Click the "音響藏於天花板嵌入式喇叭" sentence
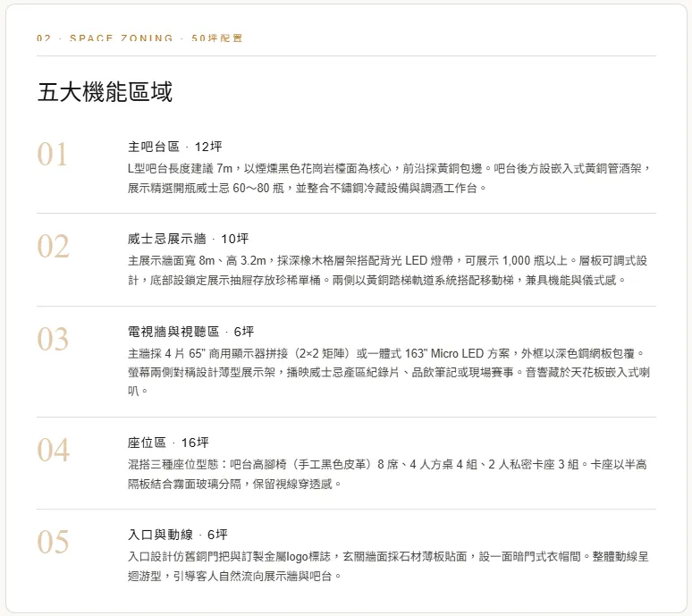The height and width of the screenshot is (616, 692). [590, 373]
